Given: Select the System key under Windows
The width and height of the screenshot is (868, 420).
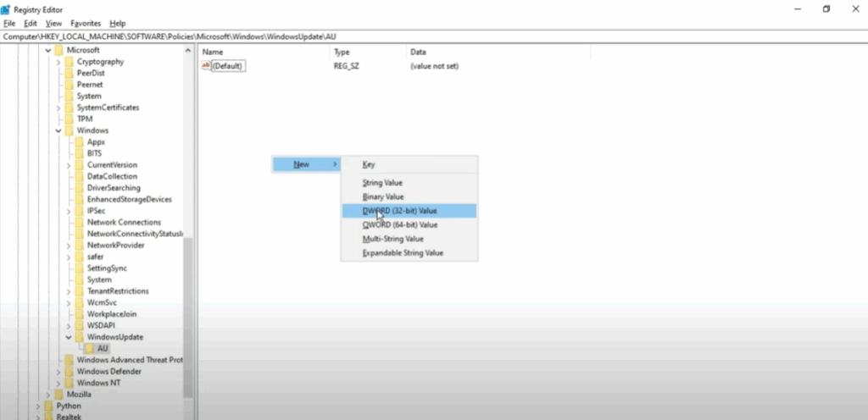Looking at the screenshot, I should coord(99,279).
